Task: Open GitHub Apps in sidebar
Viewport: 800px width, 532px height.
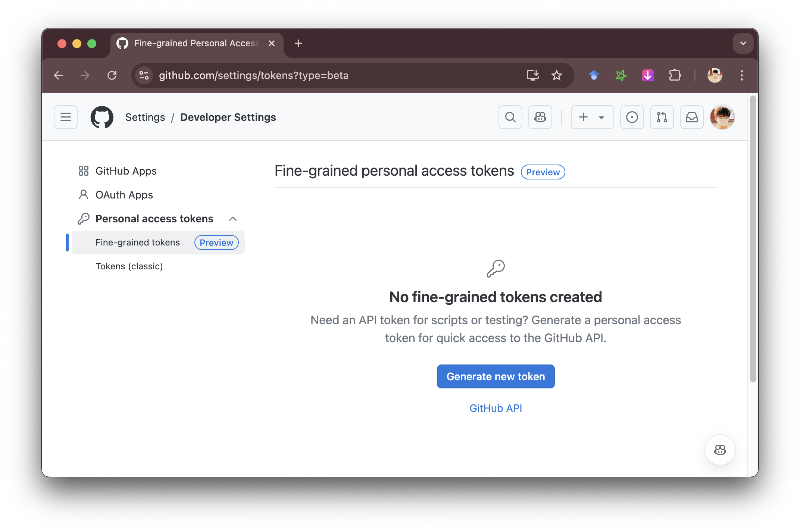Action: tap(126, 171)
